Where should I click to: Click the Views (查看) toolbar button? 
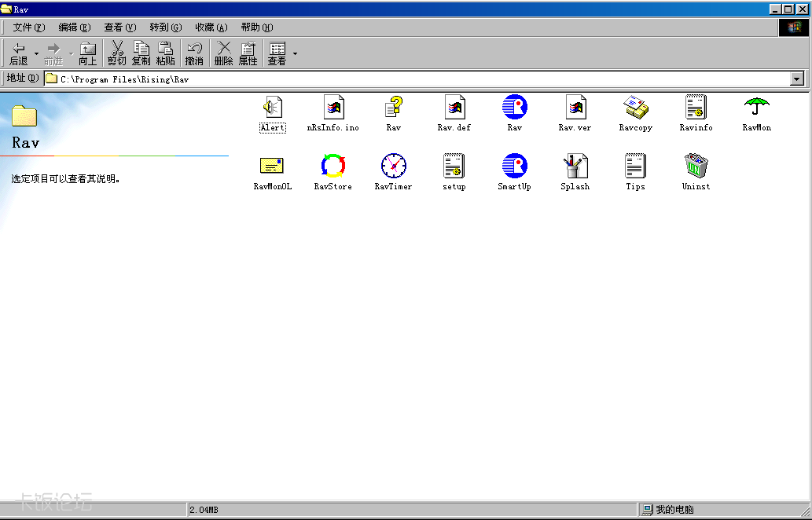(277, 53)
